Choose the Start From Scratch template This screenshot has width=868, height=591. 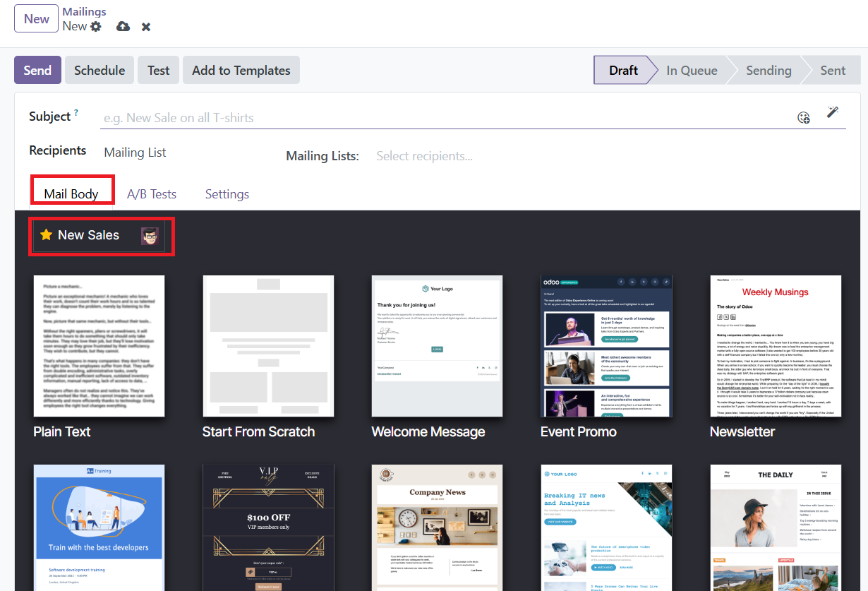pos(268,346)
